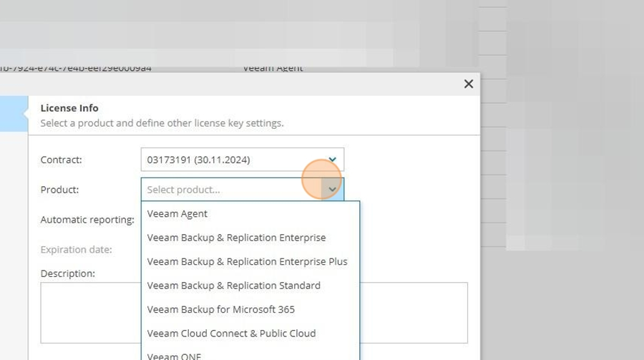Expand the Contract dropdown arrow
Viewport: 644px width, 360px height.
point(332,160)
